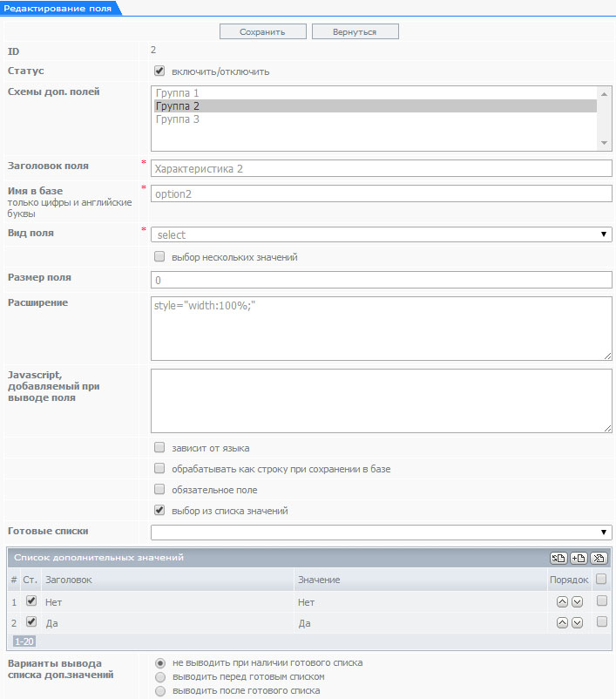Screen dimensions: 616x699
Task: Open the 'Вид поля' select dropdown
Action: click(381, 234)
